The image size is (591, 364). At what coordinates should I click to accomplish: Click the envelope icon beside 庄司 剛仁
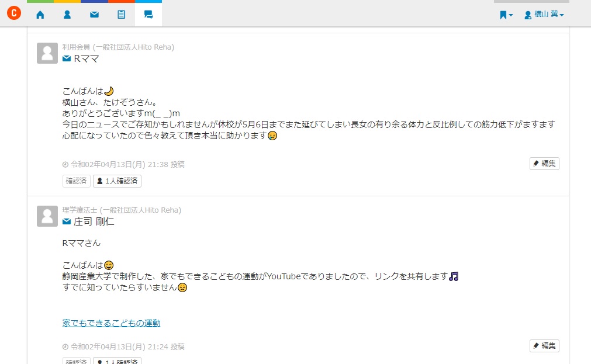[67, 221]
